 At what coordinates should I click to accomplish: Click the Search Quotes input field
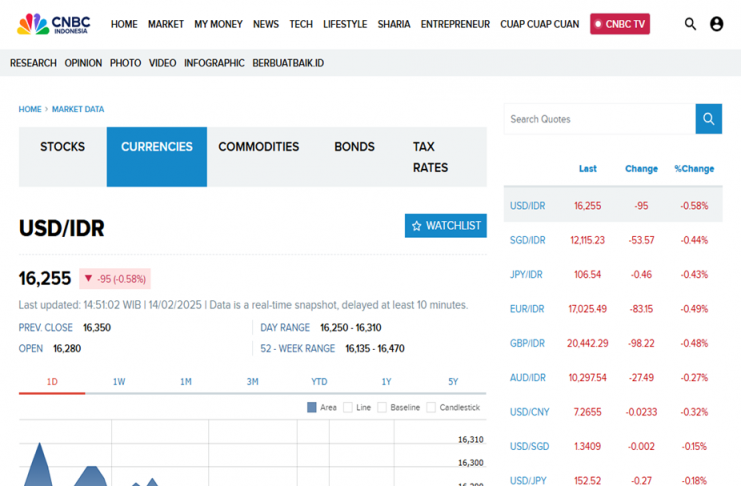[x=599, y=119]
